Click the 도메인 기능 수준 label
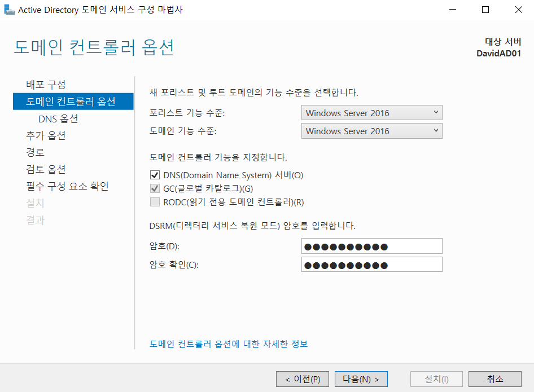 (183, 131)
